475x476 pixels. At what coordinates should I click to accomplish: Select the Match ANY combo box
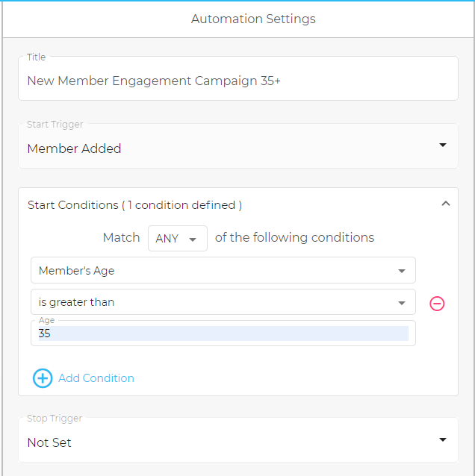(178, 238)
